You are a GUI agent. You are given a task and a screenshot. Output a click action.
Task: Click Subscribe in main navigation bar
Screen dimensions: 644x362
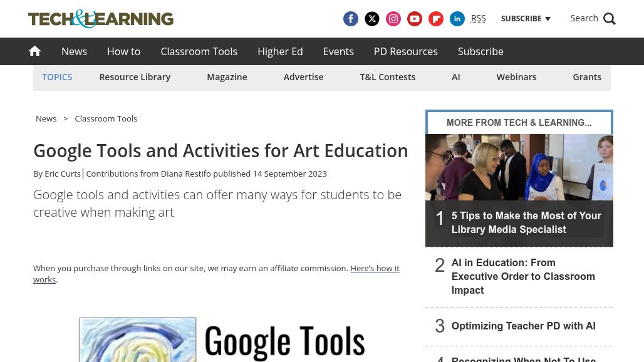coord(480,51)
